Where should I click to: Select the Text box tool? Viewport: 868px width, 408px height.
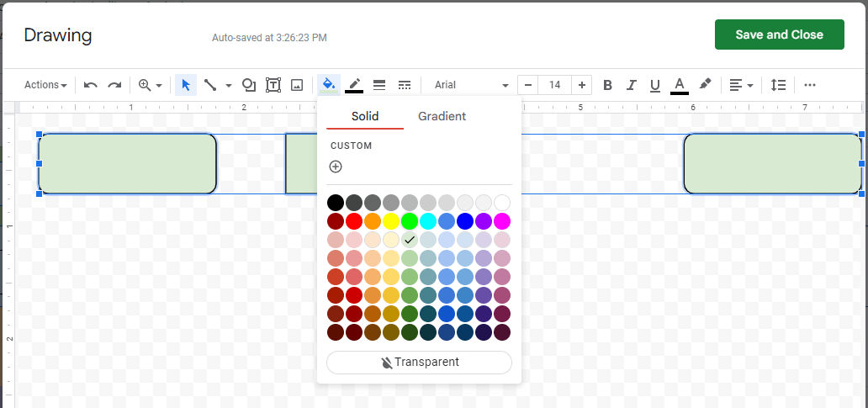(273, 85)
